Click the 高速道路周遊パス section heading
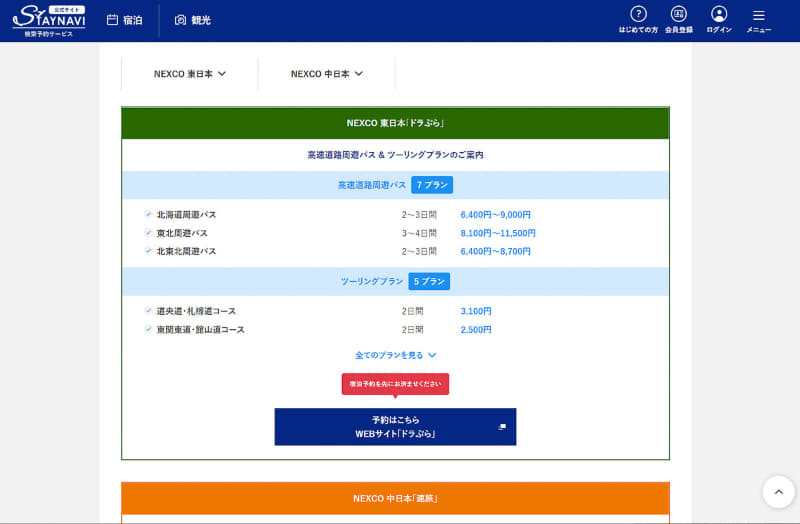The height and width of the screenshot is (524, 800). tap(372, 185)
